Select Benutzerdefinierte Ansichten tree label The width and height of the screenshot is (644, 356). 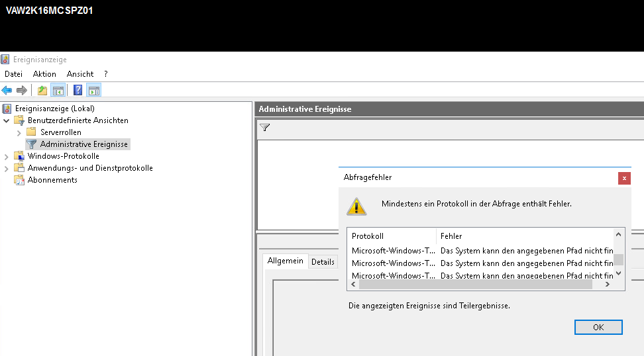pyautogui.click(x=78, y=120)
